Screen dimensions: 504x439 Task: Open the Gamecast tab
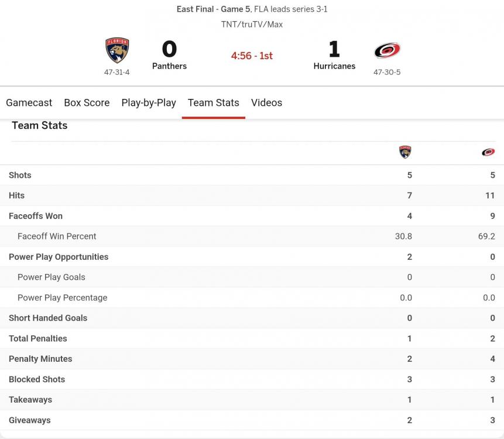coord(29,102)
